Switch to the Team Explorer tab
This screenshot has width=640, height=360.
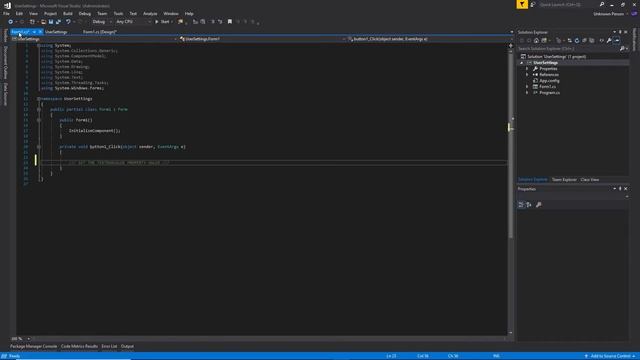[564, 180]
